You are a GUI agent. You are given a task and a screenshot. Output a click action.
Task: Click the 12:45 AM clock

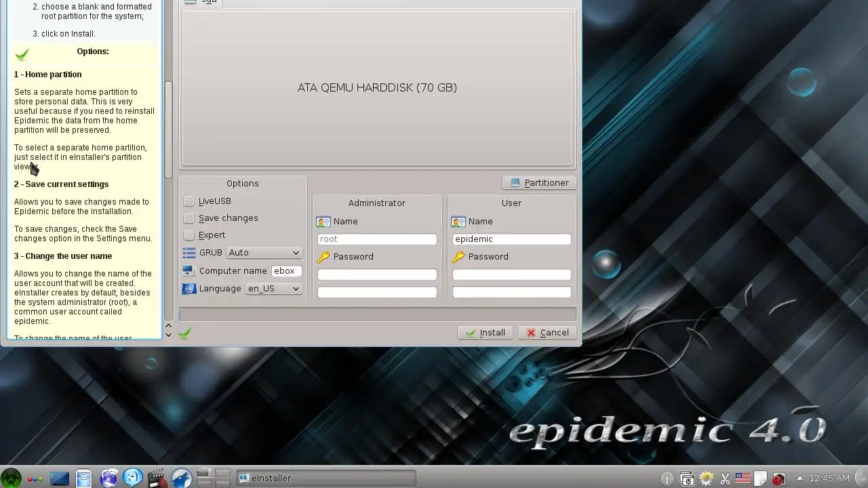click(x=829, y=479)
